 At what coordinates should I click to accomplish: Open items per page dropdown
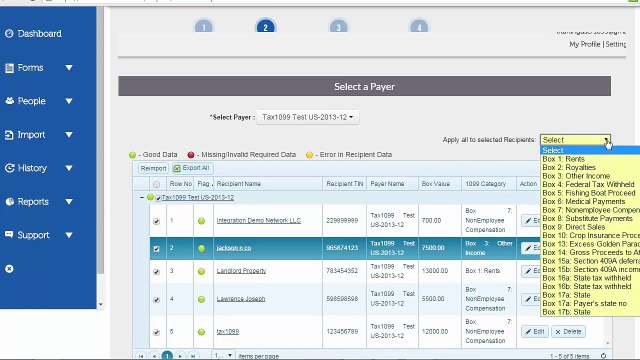click(x=223, y=356)
